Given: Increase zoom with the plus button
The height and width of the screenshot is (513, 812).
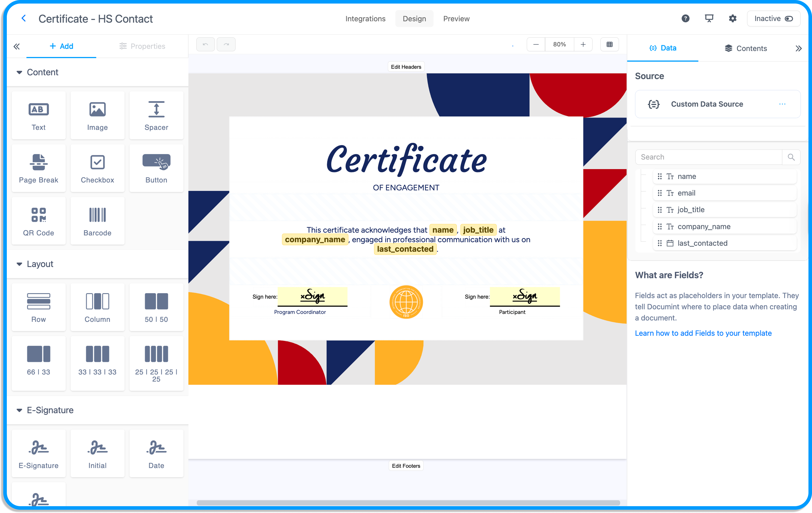Looking at the screenshot, I should click(583, 44).
